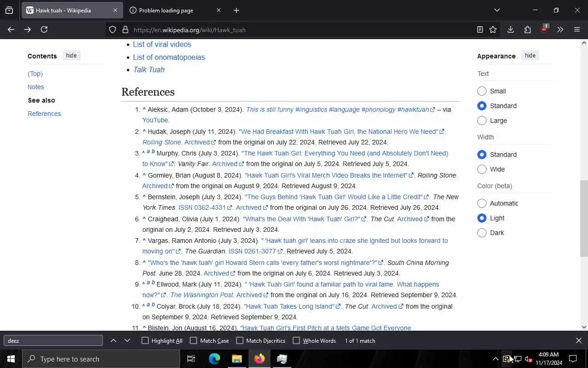Select Standard text size
Image resolution: width=588 pixels, height=368 pixels.
coord(481,106)
